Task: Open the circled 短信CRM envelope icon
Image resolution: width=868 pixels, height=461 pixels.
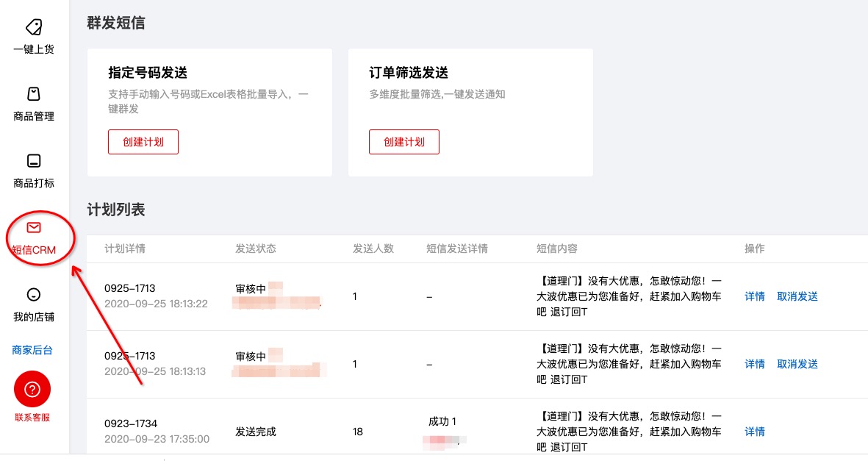Action: coord(32,226)
